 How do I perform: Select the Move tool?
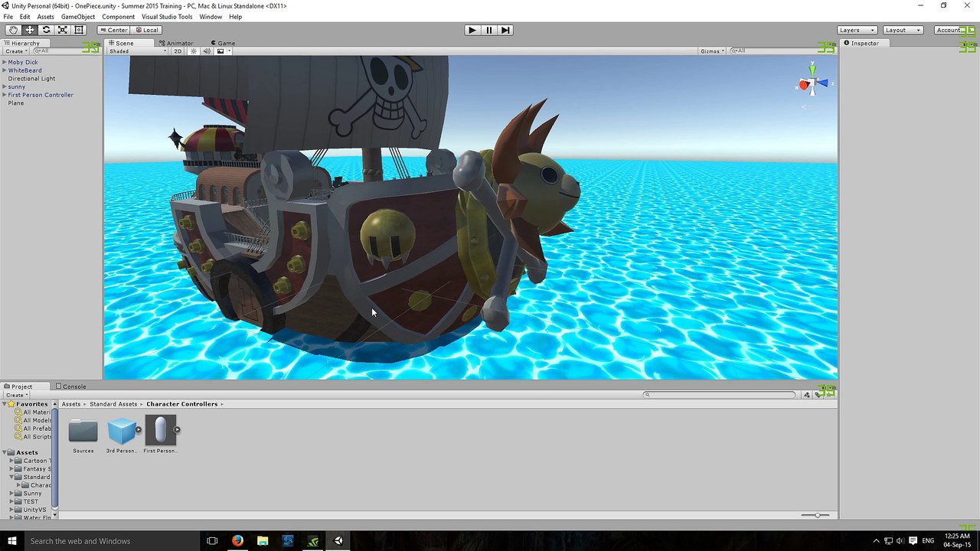tap(30, 30)
